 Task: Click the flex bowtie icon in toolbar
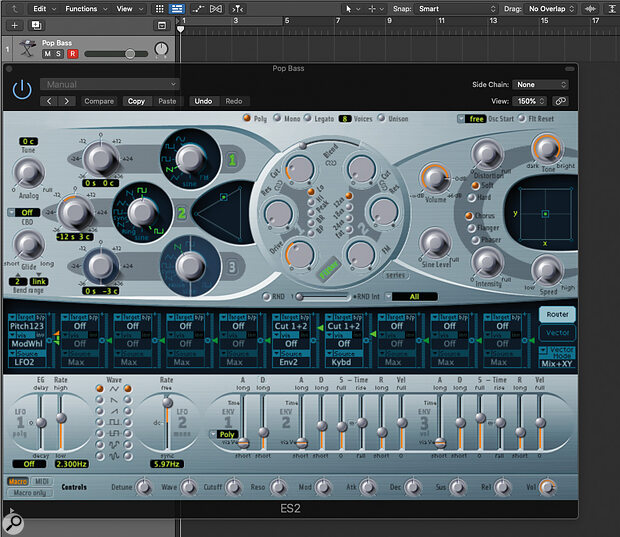pos(216,9)
